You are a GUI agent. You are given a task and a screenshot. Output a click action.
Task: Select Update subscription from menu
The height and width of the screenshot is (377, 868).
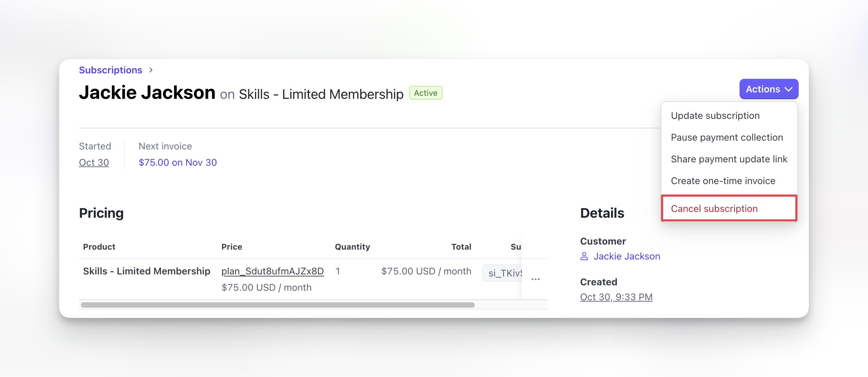point(715,115)
